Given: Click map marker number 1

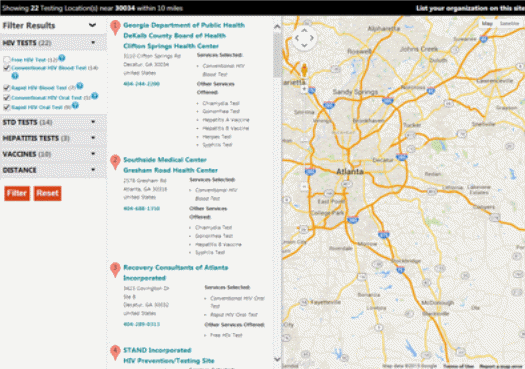Looking at the screenshot, I should pyautogui.click(x=115, y=28).
